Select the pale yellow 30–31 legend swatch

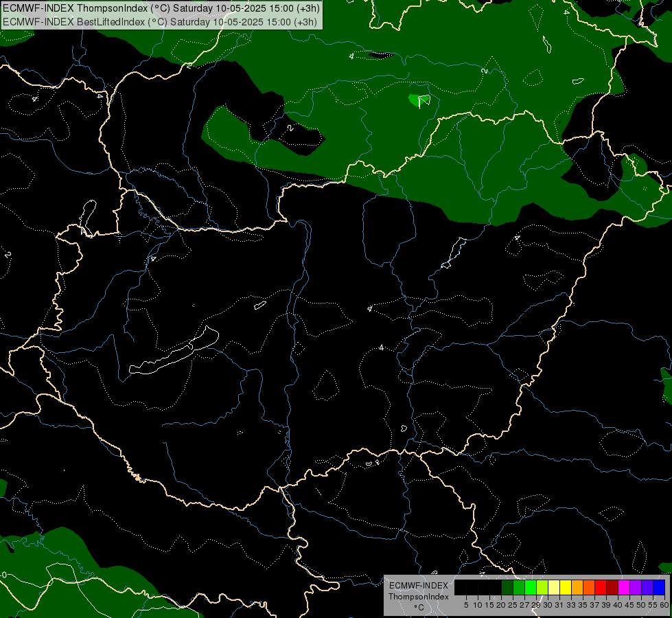coord(554,587)
